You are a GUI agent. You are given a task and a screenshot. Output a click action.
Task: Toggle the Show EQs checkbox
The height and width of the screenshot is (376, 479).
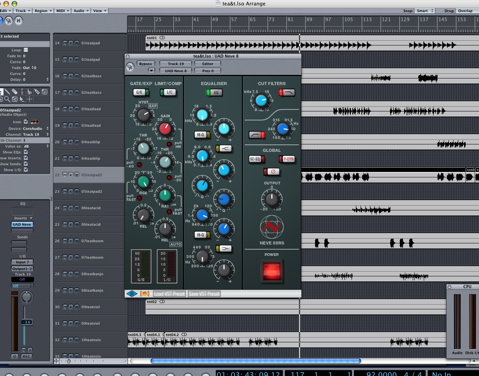pyautogui.click(x=26, y=152)
